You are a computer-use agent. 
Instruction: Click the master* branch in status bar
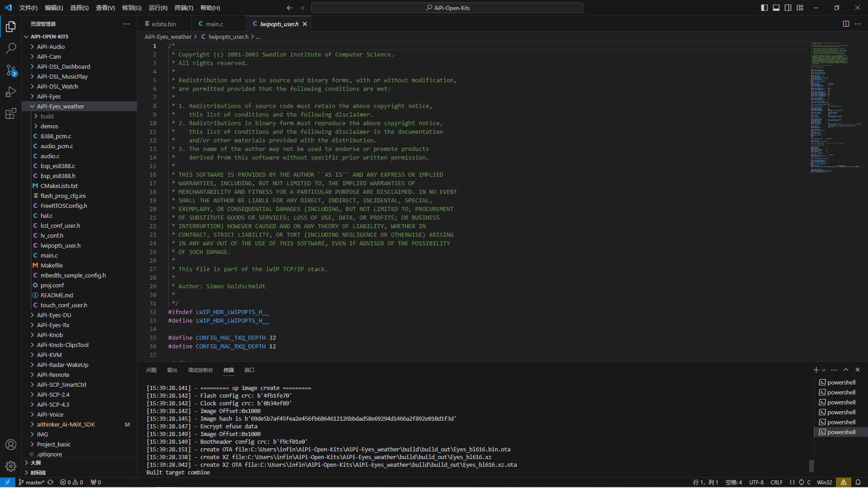pos(32,482)
